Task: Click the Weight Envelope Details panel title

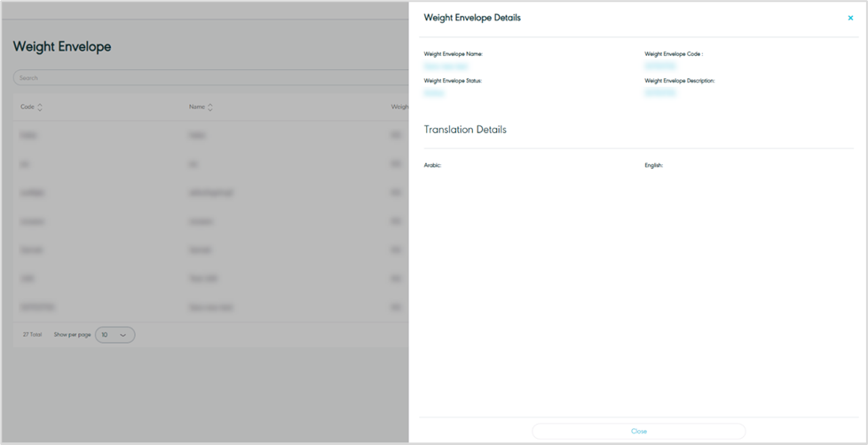Action: click(472, 18)
